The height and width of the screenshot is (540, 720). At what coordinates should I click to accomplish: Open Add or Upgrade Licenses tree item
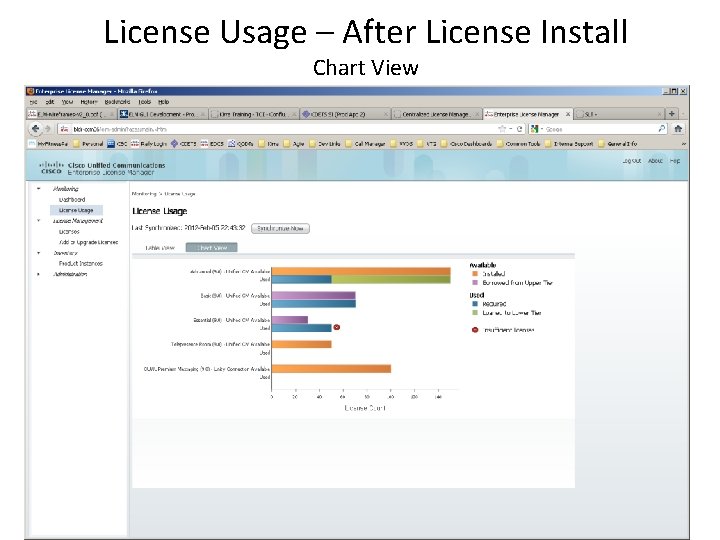[88, 242]
